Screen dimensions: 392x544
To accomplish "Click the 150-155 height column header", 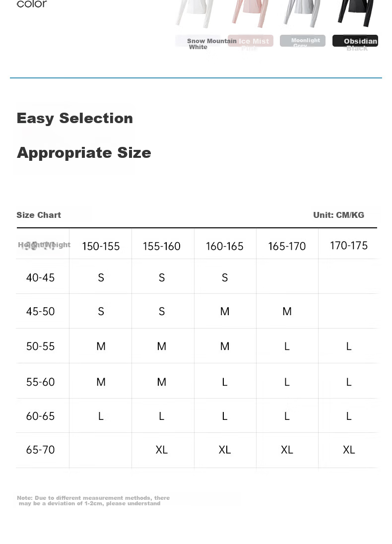I will point(101,246).
